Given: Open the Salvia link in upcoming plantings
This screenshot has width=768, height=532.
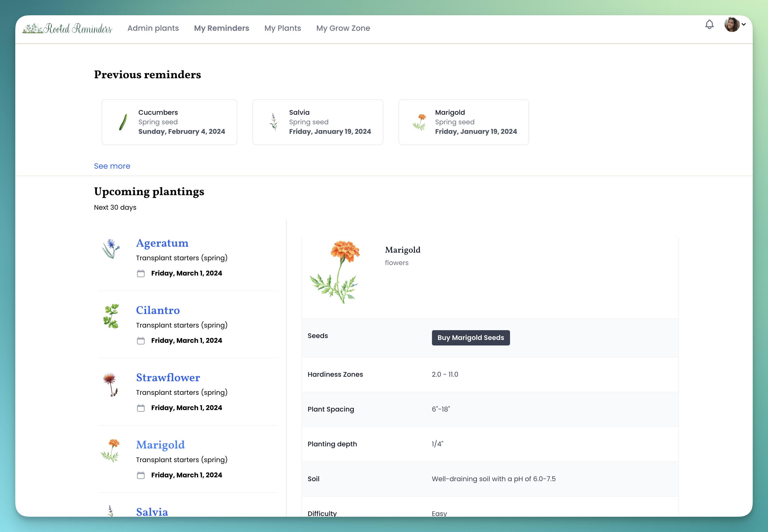Looking at the screenshot, I should coord(152,512).
